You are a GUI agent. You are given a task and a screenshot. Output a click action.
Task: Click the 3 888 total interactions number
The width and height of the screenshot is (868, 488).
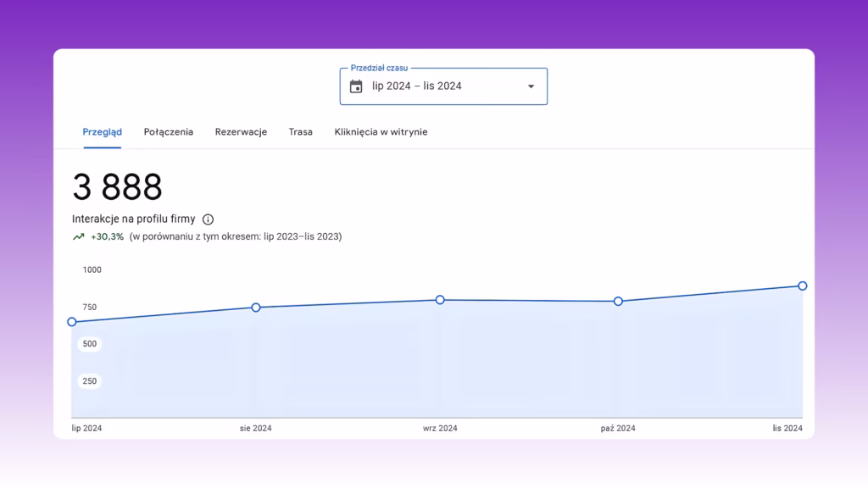(117, 187)
